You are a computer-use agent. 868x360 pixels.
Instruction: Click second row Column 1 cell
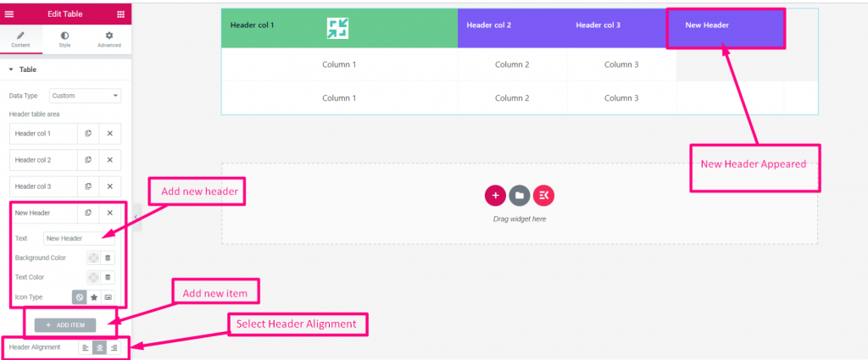(339, 98)
